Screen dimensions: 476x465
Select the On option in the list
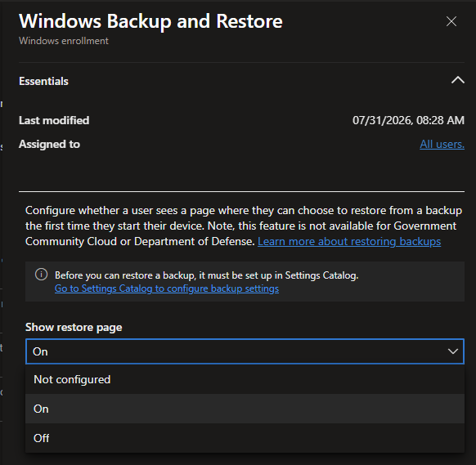pos(245,409)
